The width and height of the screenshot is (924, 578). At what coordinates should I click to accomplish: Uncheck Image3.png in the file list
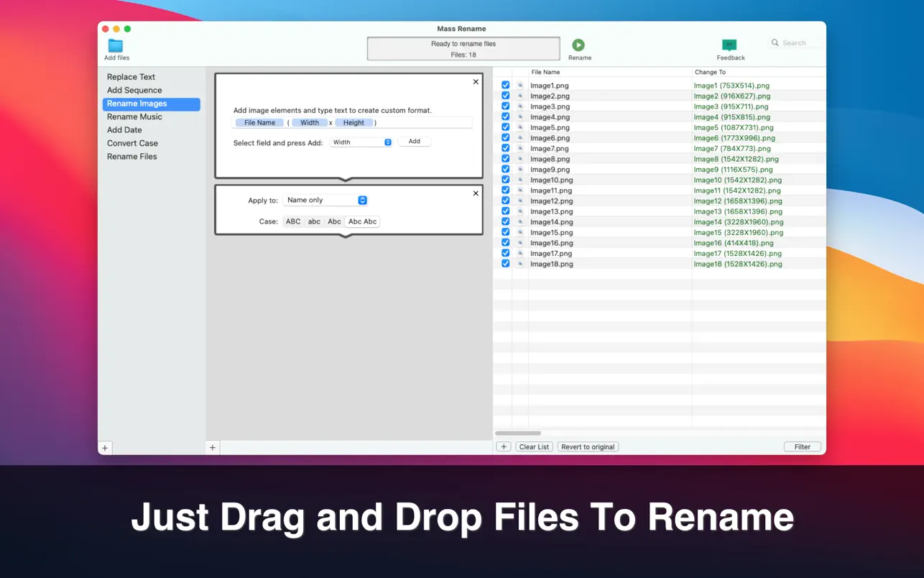(505, 106)
